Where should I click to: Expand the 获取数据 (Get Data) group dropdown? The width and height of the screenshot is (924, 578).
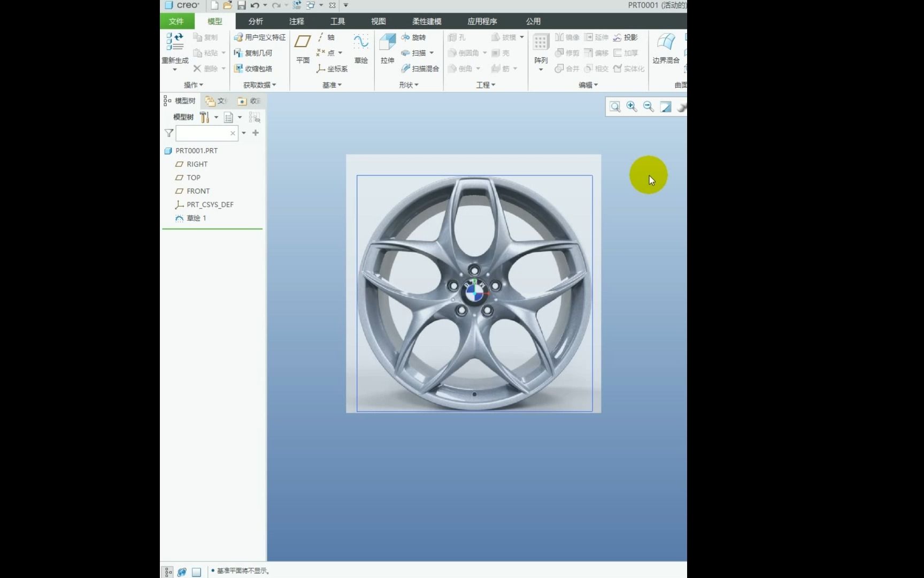click(260, 85)
